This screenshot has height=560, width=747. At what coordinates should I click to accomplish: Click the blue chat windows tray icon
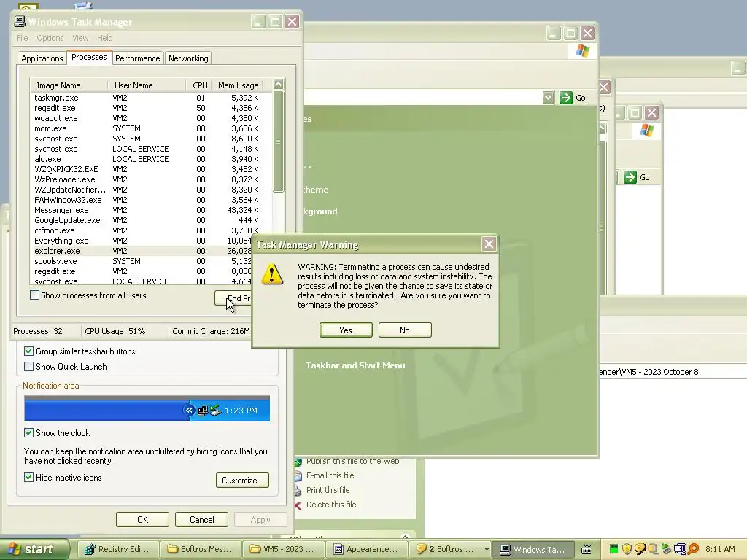(679, 549)
